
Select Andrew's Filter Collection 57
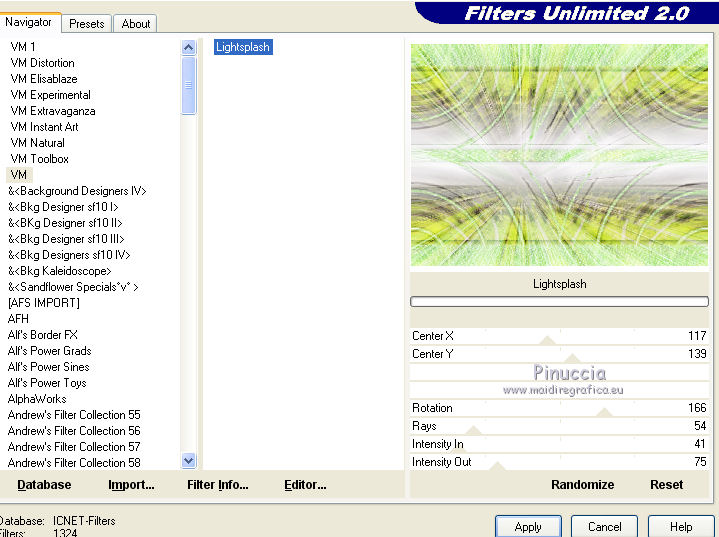[74, 447]
